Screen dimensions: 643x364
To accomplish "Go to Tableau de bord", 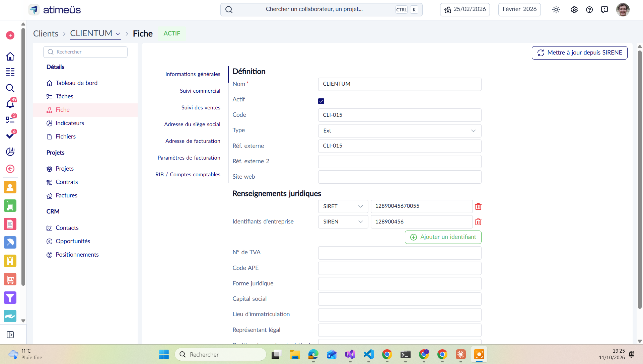I will [76, 83].
